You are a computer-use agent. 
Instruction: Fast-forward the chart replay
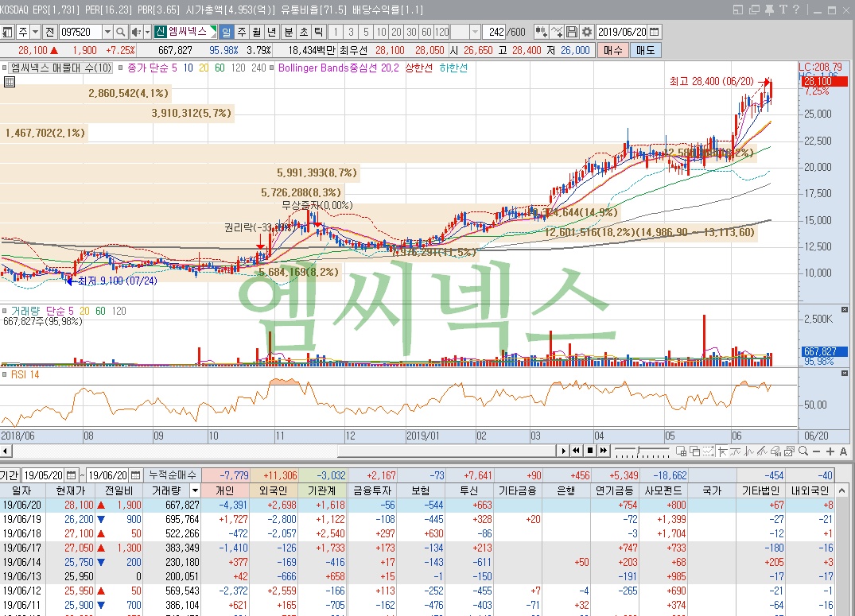(603, 451)
